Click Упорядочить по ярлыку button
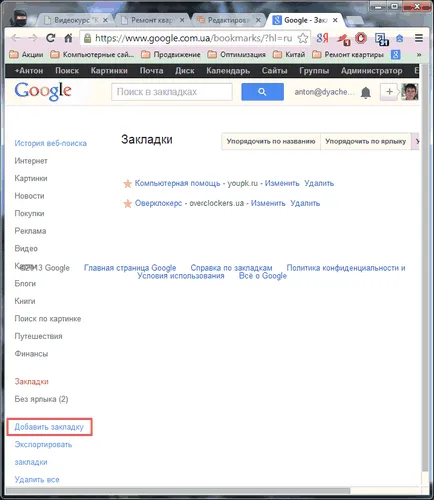434x500 pixels. (x=365, y=141)
